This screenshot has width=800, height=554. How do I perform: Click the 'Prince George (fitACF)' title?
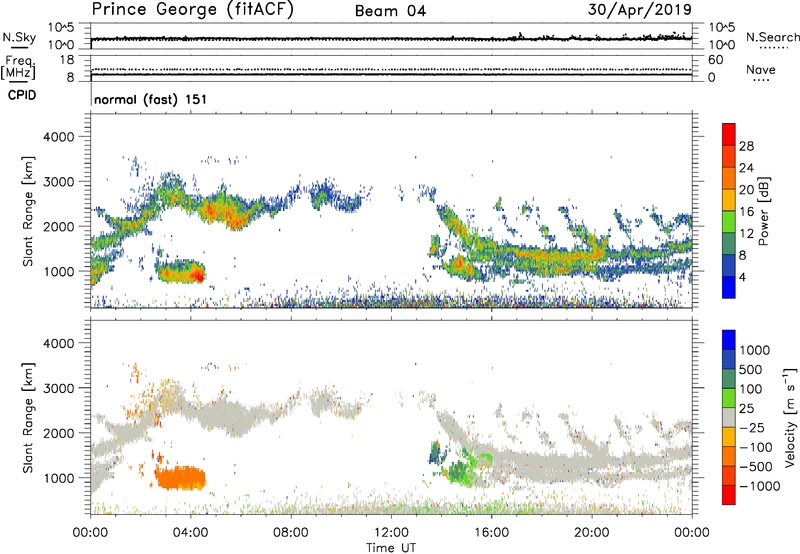[x=192, y=10]
